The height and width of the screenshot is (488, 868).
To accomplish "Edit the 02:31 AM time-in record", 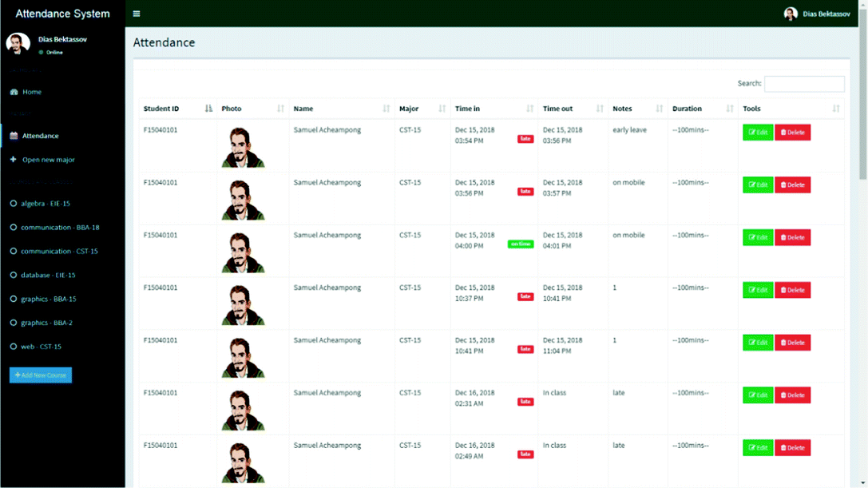I will pos(758,395).
